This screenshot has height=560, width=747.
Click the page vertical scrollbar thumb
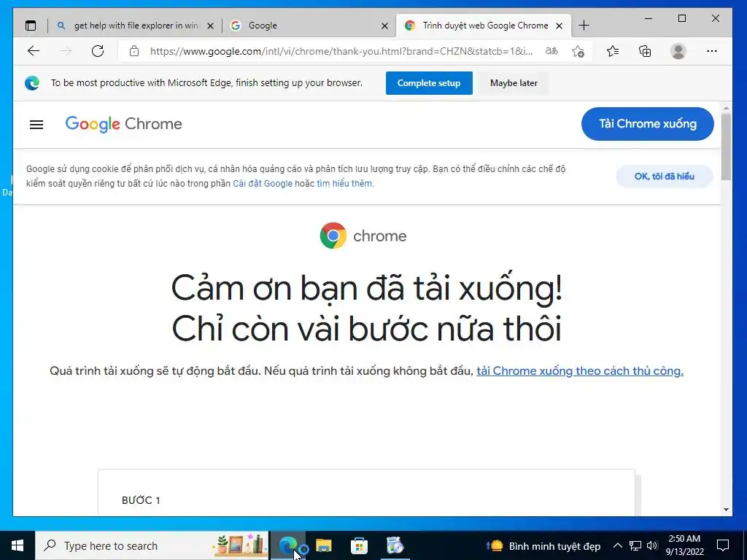[726, 147]
